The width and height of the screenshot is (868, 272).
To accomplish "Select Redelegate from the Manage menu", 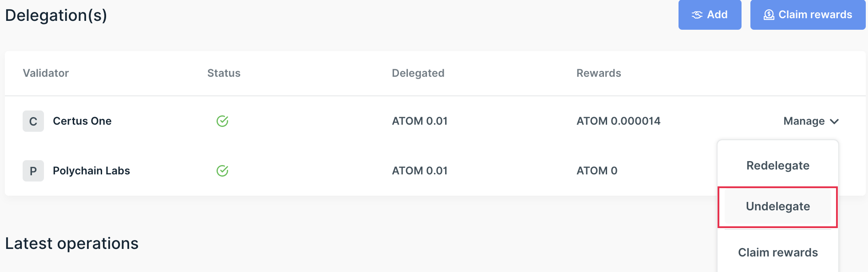I will tap(777, 166).
